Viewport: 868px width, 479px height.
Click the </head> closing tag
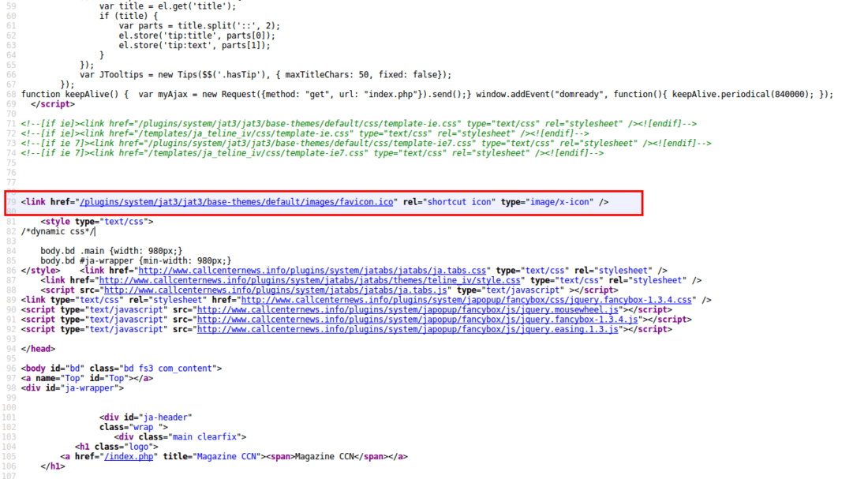pos(38,349)
